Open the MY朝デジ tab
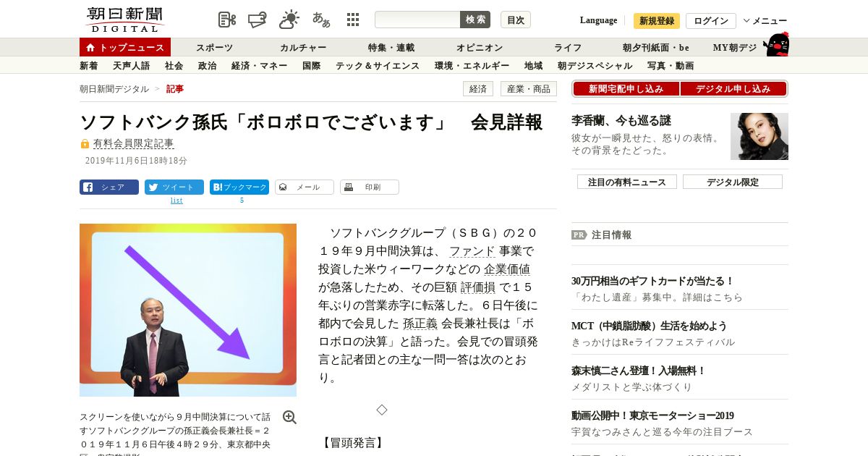This screenshot has width=868, height=456. click(x=735, y=48)
